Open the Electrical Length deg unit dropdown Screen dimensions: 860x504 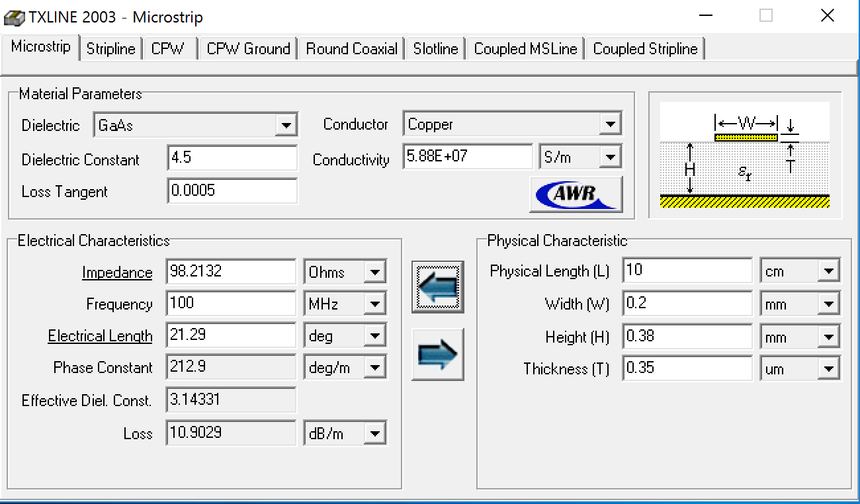[374, 335]
